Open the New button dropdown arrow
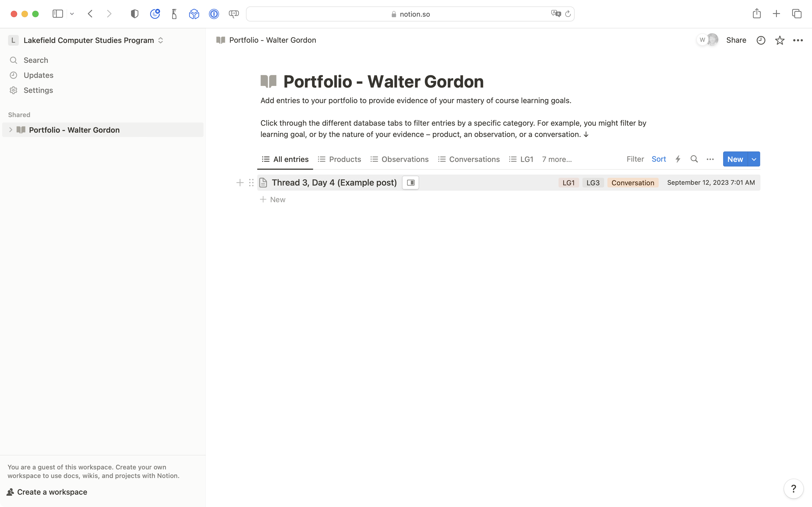Viewport: 812px width, 507px height. click(x=754, y=159)
